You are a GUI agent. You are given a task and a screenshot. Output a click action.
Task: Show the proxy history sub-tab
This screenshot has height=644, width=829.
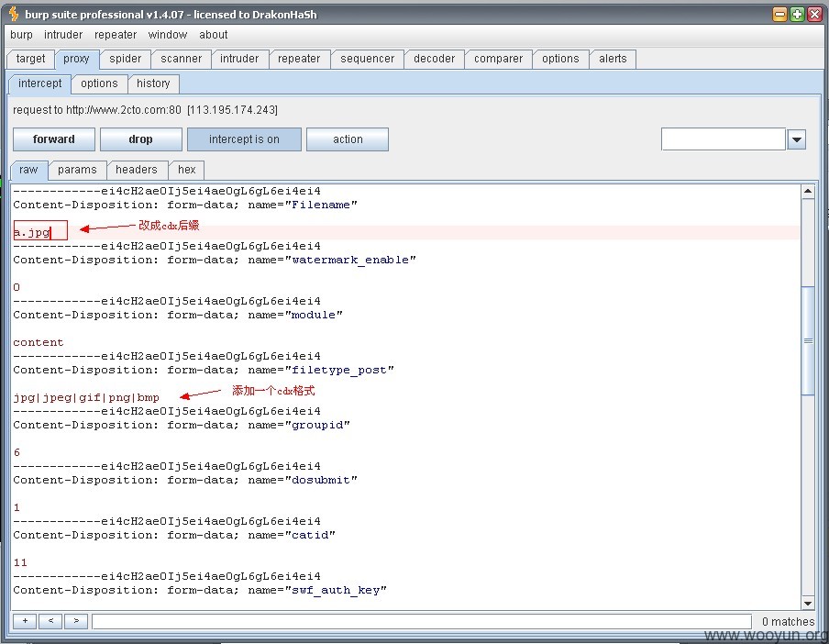[153, 83]
